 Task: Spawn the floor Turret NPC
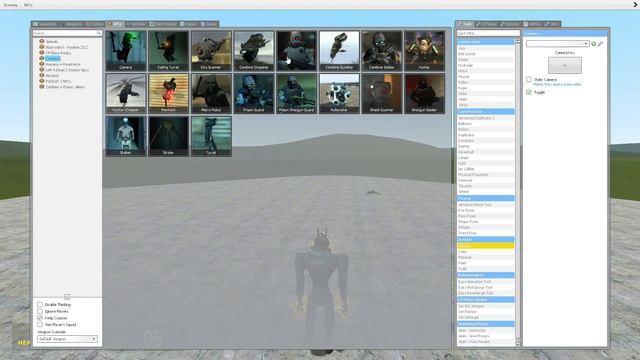point(211,136)
